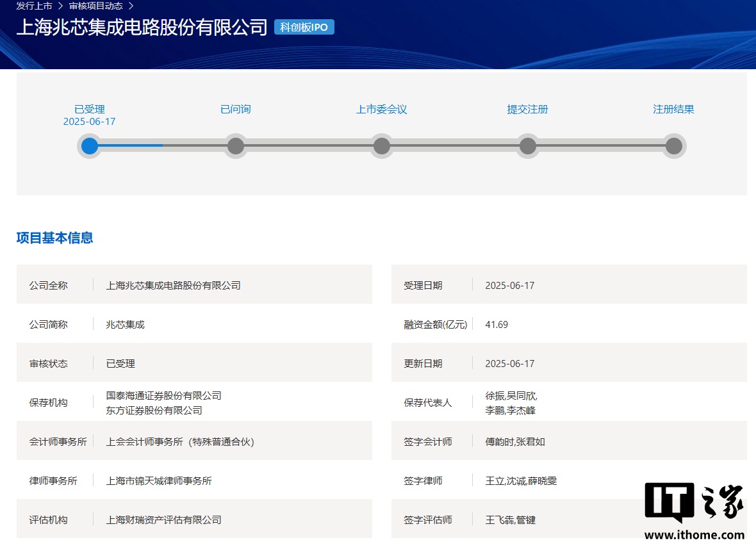756x549 pixels.
Task: Click the 上市委会议 stage label
Action: tap(382, 110)
